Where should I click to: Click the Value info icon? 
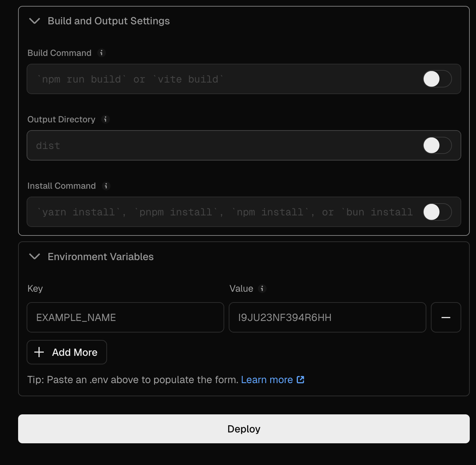pos(262,288)
